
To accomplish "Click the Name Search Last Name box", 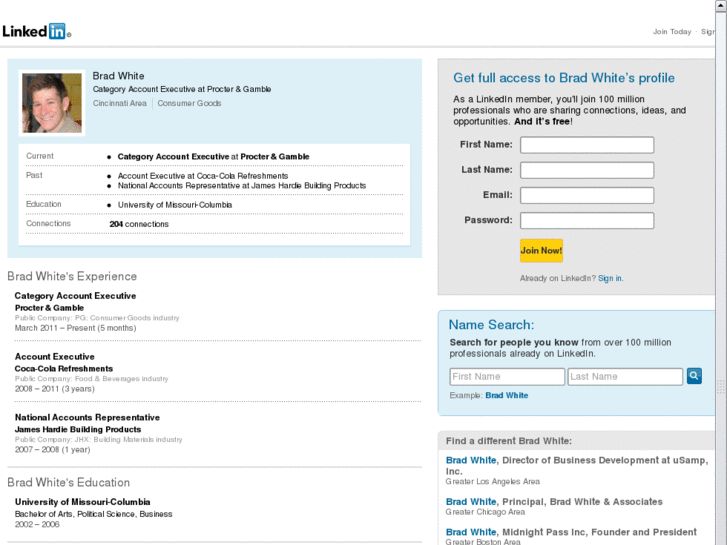I will click(625, 377).
